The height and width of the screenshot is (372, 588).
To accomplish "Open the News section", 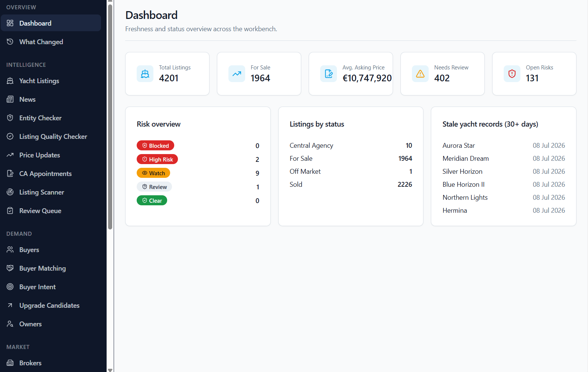I will tap(51, 99).
